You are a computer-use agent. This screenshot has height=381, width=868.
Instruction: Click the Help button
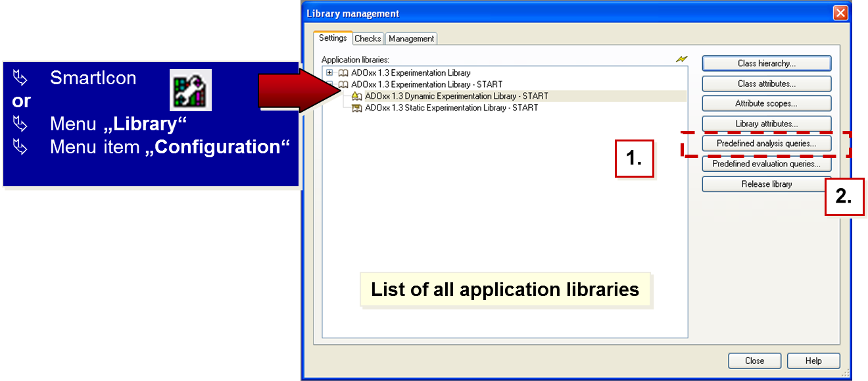[x=814, y=361]
